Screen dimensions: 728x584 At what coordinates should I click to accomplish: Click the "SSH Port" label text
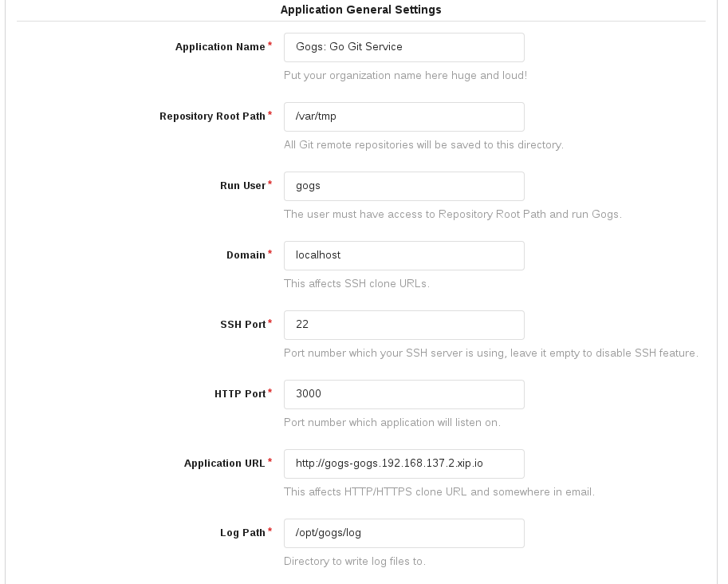242,325
